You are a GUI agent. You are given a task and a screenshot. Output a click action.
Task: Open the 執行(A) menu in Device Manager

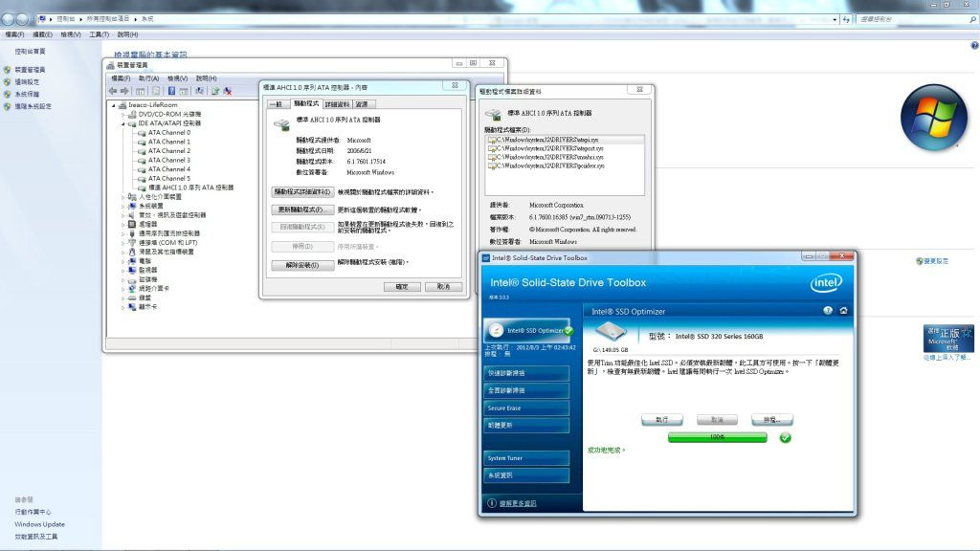coord(148,78)
